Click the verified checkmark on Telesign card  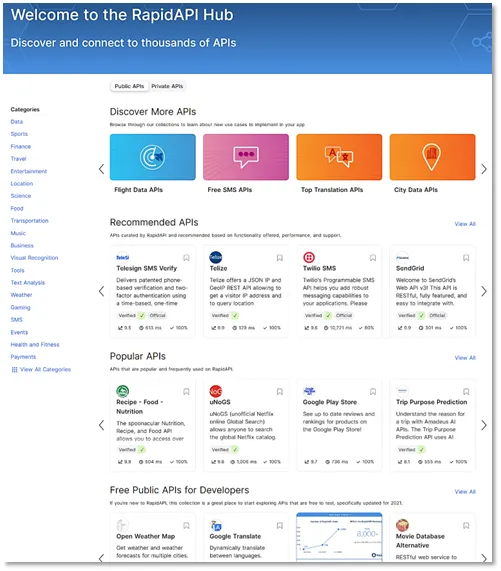click(142, 315)
